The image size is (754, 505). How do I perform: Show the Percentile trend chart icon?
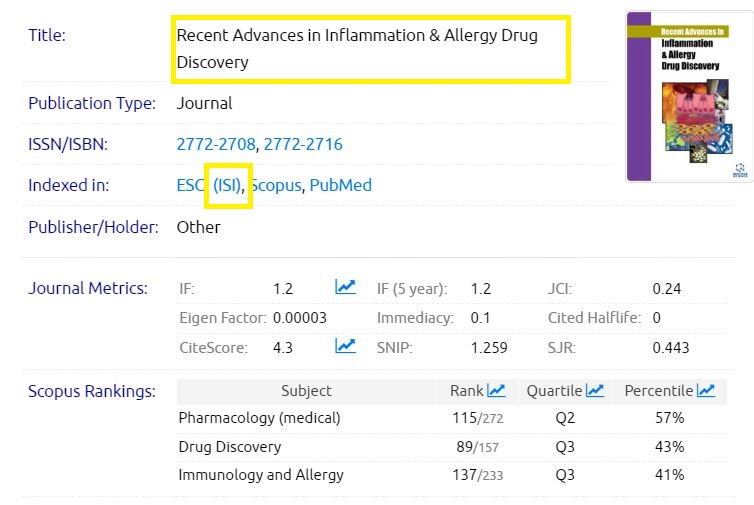(x=706, y=391)
